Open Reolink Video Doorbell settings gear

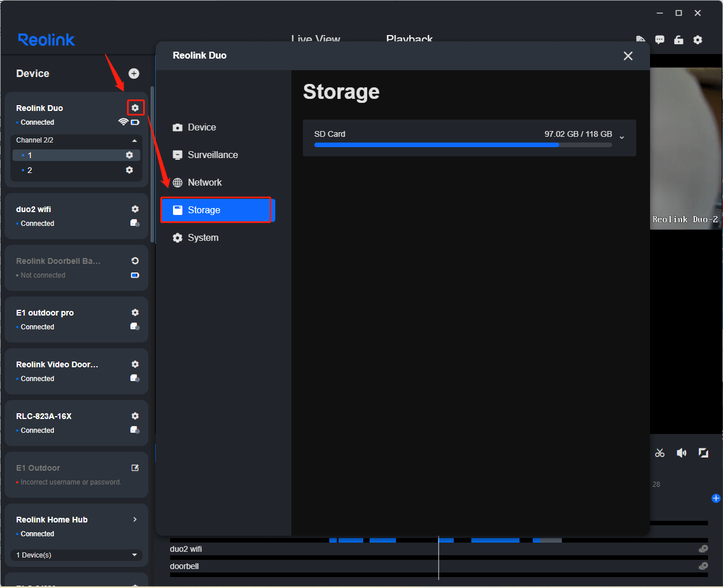pyautogui.click(x=135, y=364)
